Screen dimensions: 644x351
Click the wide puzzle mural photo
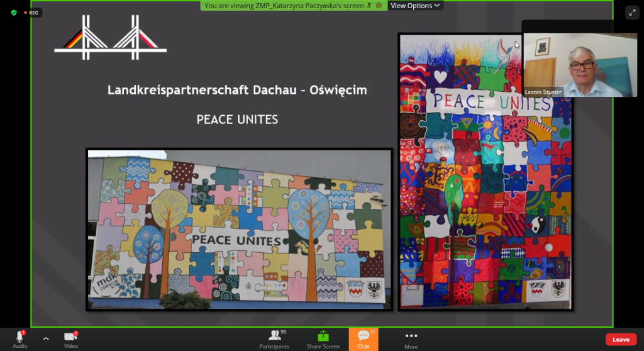(x=240, y=230)
